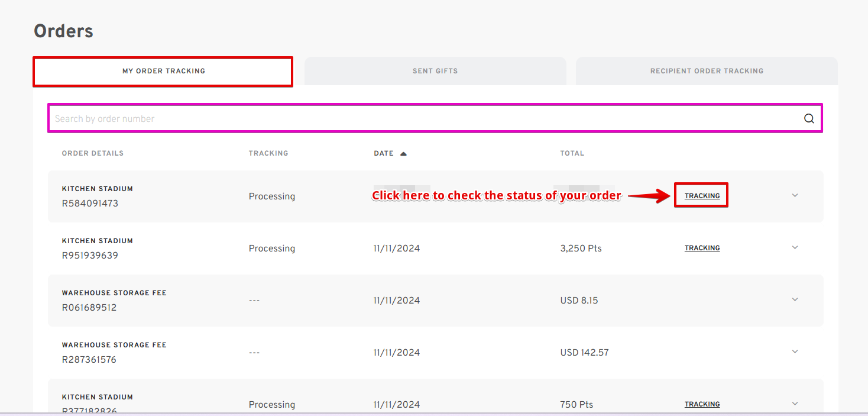
Task: Open the Recipient Order Tracking tab
Action: (x=707, y=71)
